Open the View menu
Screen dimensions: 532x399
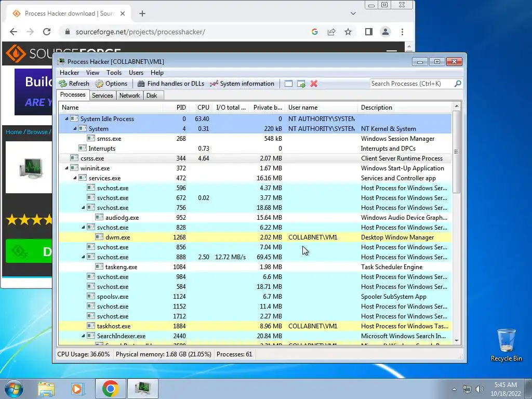[92, 73]
